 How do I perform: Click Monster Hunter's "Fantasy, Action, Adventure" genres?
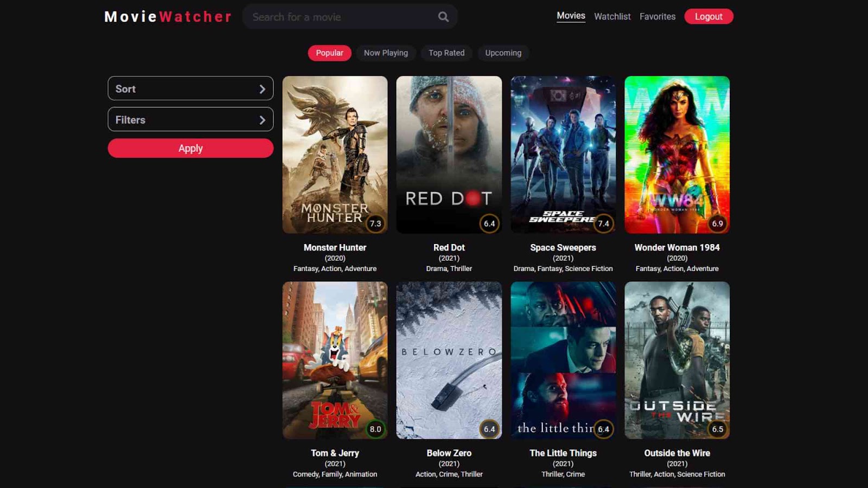pos(335,268)
